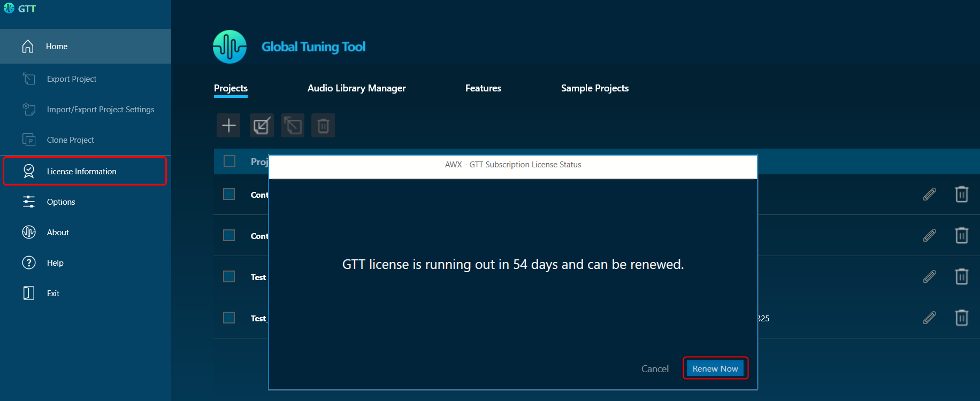This screenshot has width=980, height=401.
Task: Cancel the license status dialog
Action: coord(655,369)
